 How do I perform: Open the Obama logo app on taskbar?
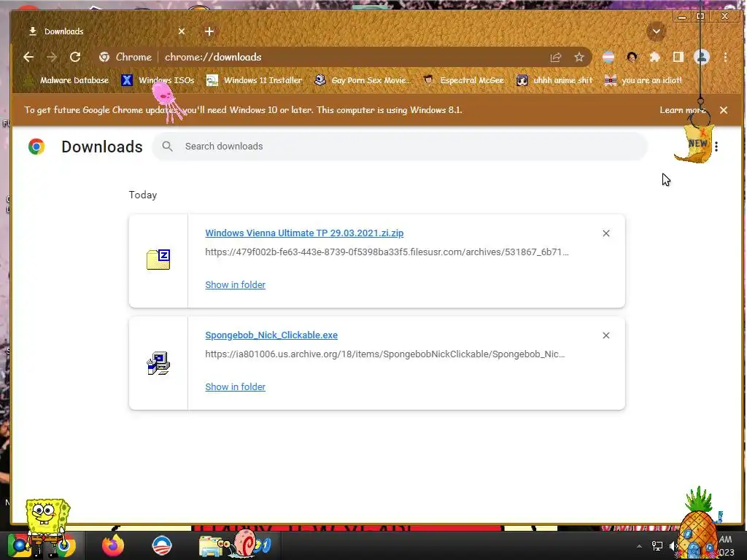click(x=161, y=545)
